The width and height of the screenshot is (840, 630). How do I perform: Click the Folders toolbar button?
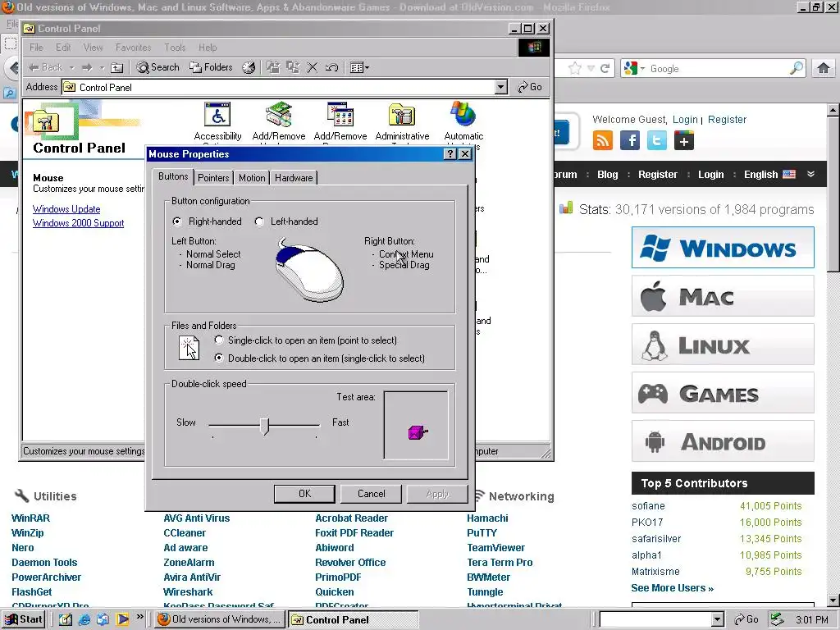click(x=211, y=67)
